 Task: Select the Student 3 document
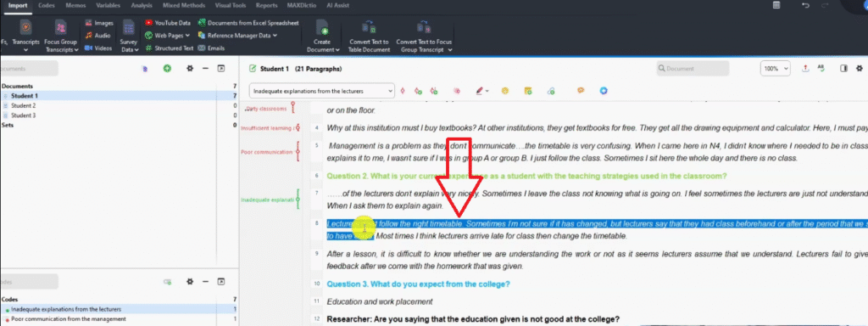(119, 115)
